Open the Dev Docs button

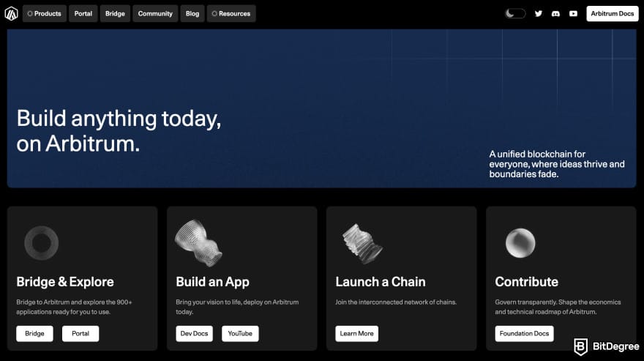(x=194, y=333)
